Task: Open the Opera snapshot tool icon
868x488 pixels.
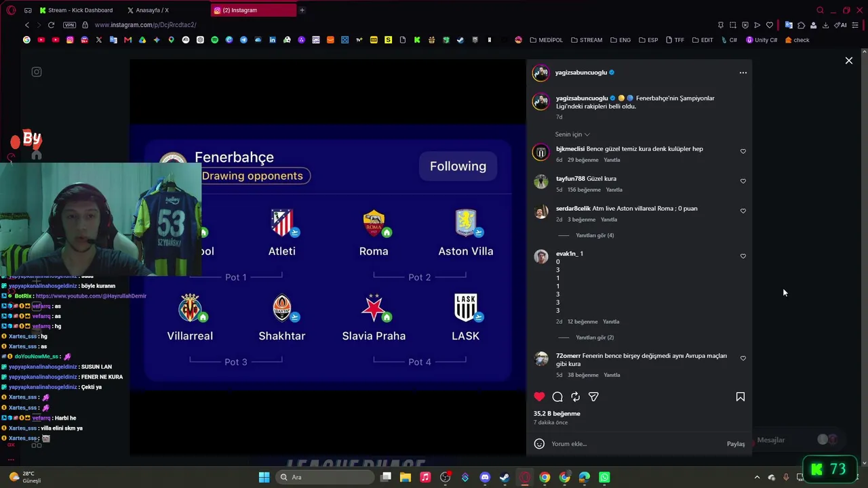Action: (732, 25)
